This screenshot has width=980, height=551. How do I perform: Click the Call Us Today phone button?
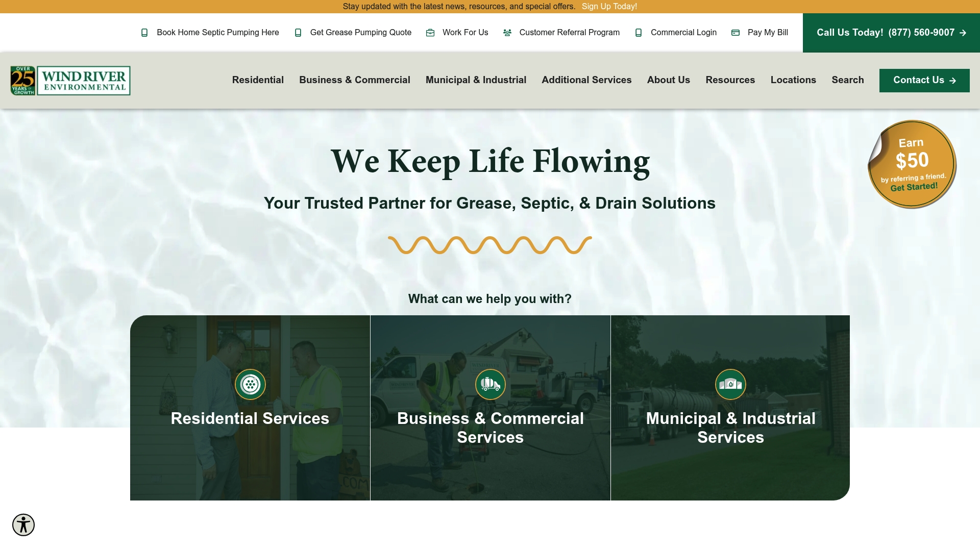pos(891,33)
